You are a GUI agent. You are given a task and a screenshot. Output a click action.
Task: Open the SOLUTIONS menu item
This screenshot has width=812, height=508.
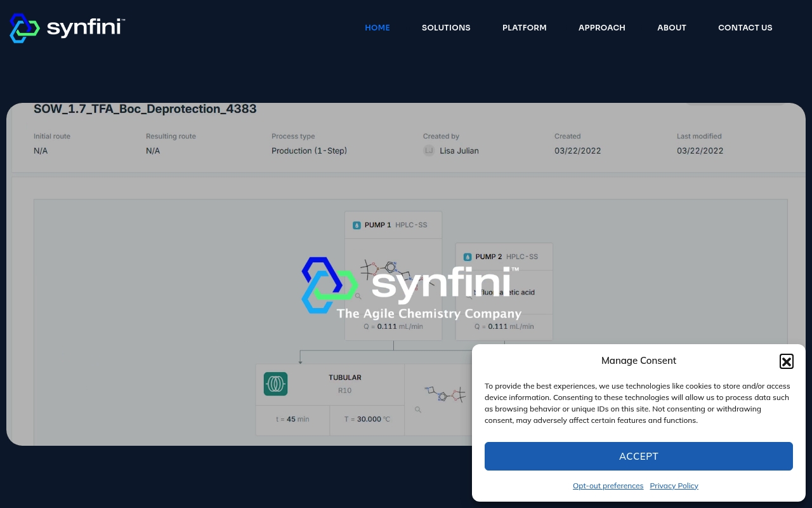click(x=446, y=27)
